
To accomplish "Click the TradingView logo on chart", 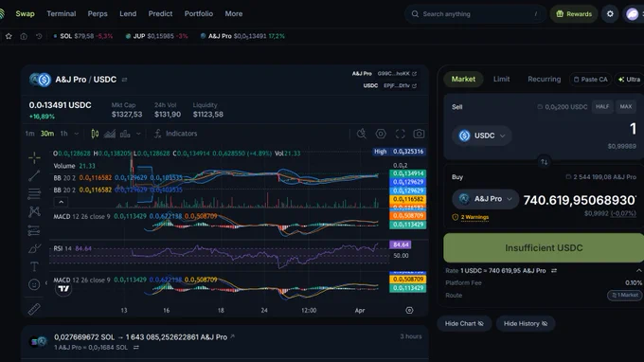I will point(63,289).
